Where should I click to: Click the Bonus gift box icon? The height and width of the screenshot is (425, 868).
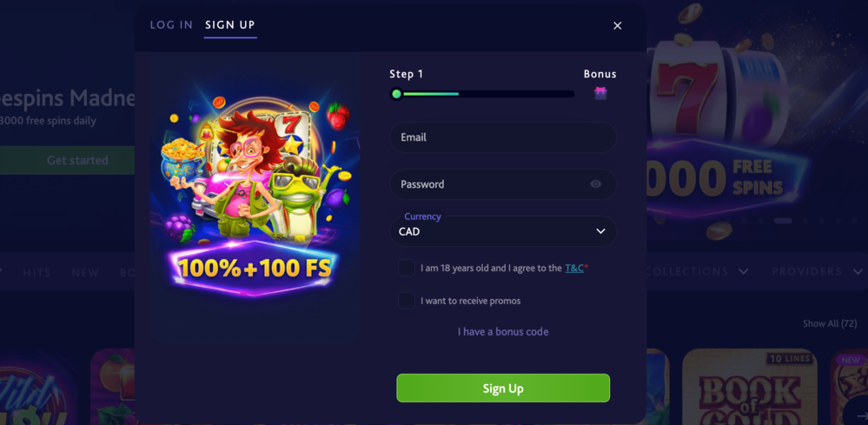point(600,93)
